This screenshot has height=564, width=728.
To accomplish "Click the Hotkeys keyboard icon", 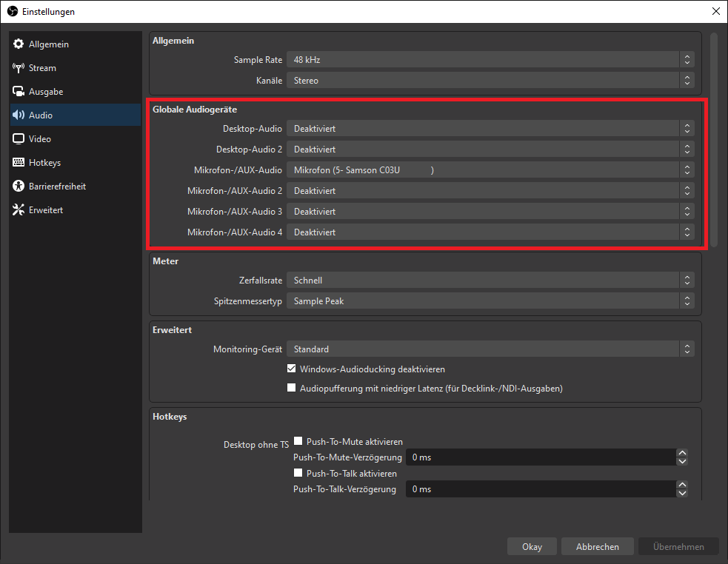I will (x=19, y=163).
